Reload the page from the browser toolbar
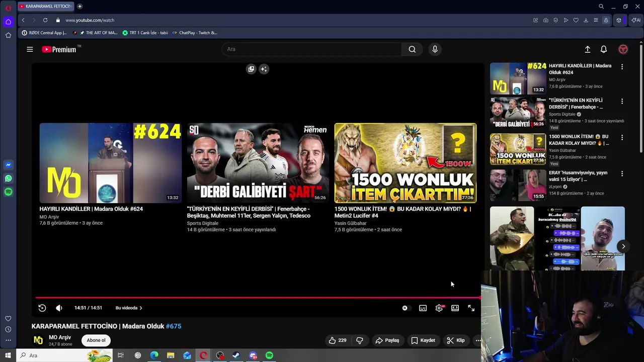Viewport: 644px width, 362px height. [x=45, y=20]
